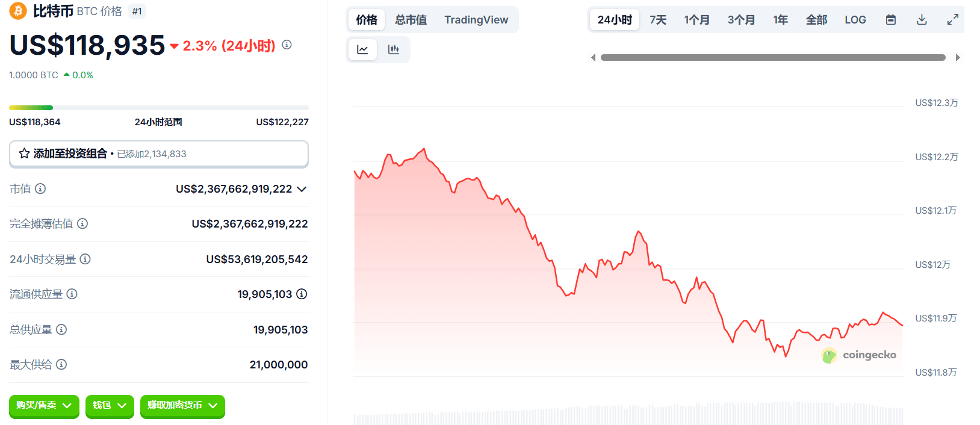Click the horizontal chart range scrollbar

pos(773,58)
